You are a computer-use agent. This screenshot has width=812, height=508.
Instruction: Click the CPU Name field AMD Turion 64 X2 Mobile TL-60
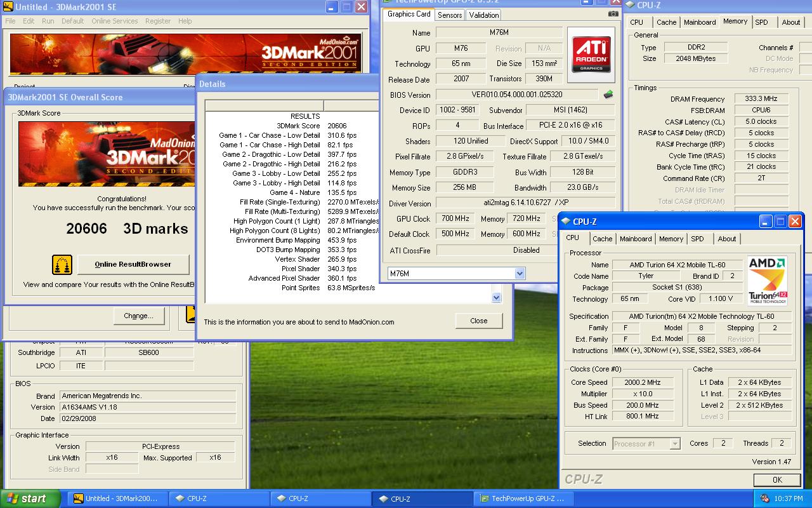coord(677,265)
